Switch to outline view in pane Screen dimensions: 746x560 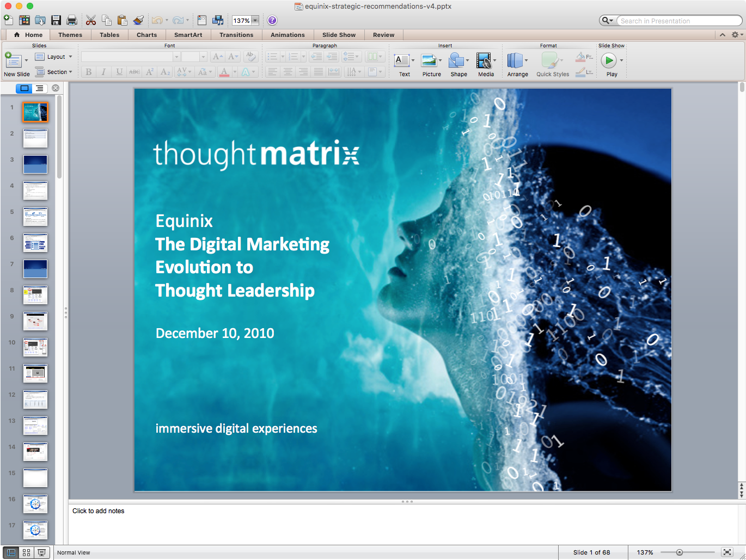[39, 88]
